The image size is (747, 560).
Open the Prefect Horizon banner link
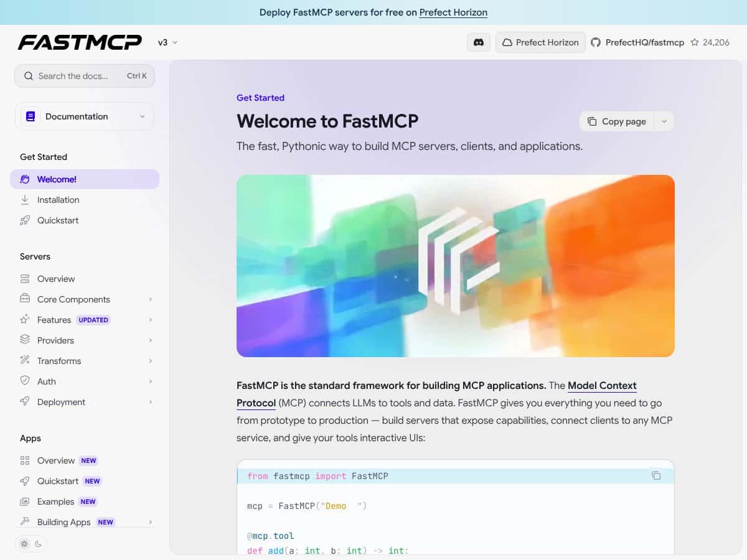click(x=453, y=12)
